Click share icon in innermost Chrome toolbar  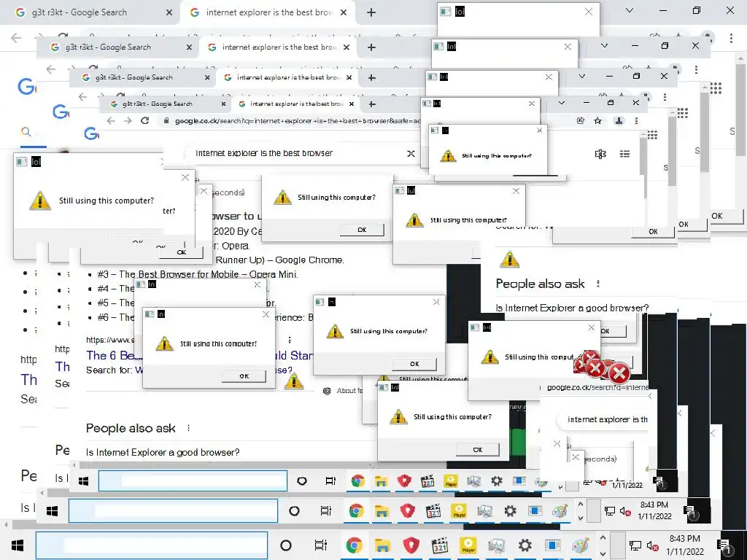tap(581, 121)
